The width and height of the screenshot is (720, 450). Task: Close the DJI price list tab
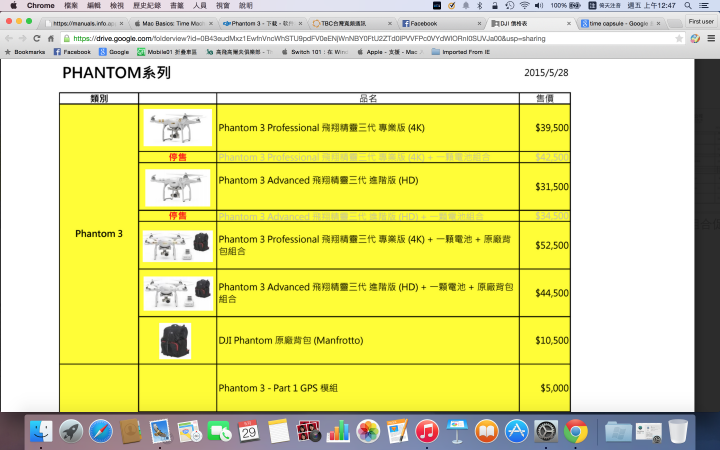coord(568,23)
